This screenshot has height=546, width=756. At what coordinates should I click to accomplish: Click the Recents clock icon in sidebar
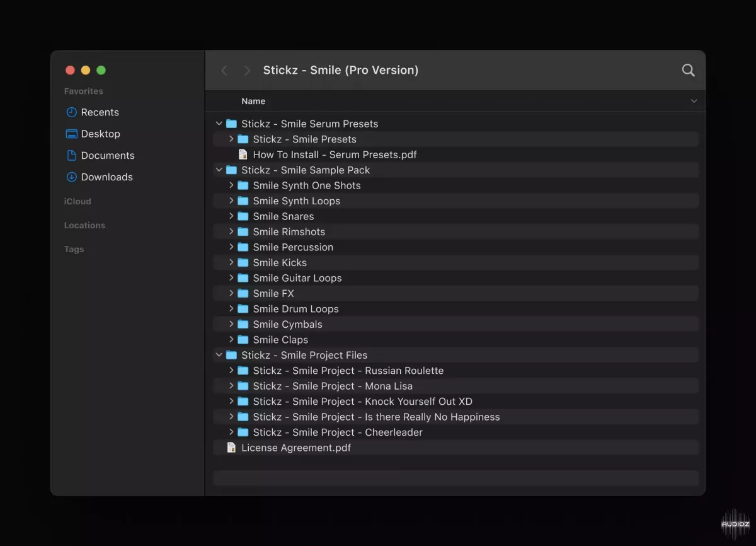coord(72,112)
